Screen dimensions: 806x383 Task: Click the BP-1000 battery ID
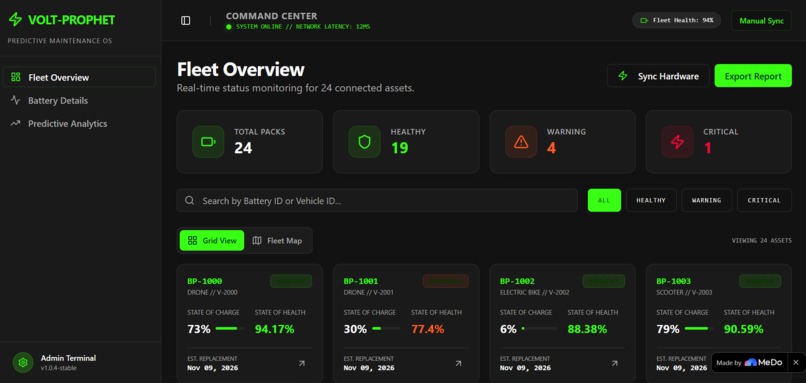pyautogui.click(x=205, y=281)
